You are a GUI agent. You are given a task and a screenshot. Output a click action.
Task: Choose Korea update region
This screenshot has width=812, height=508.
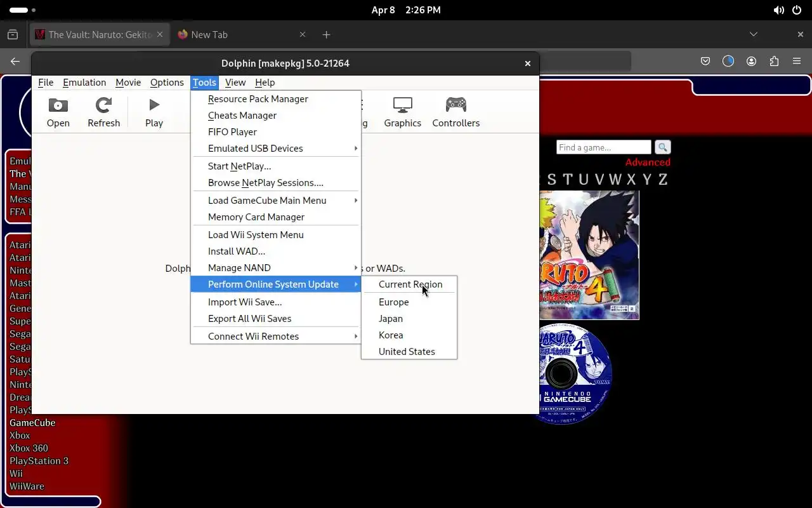409,335
